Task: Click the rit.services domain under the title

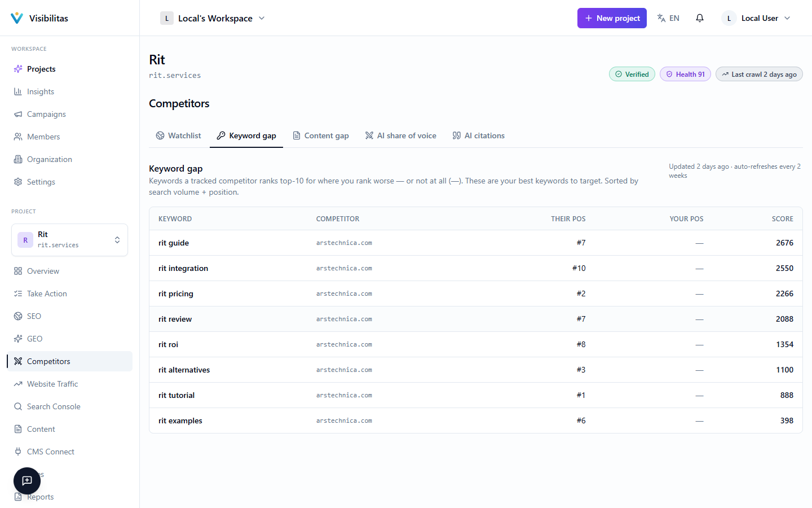Action: 175,75
